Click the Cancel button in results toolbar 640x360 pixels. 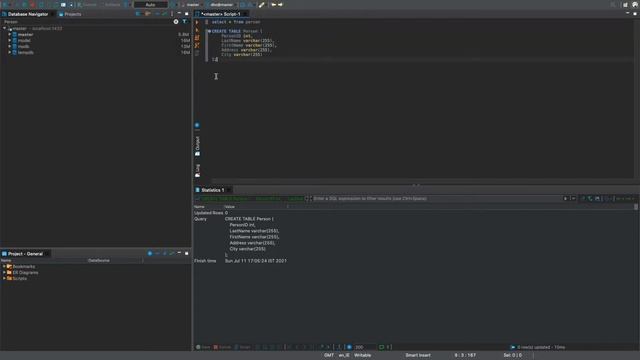[222, 347]
